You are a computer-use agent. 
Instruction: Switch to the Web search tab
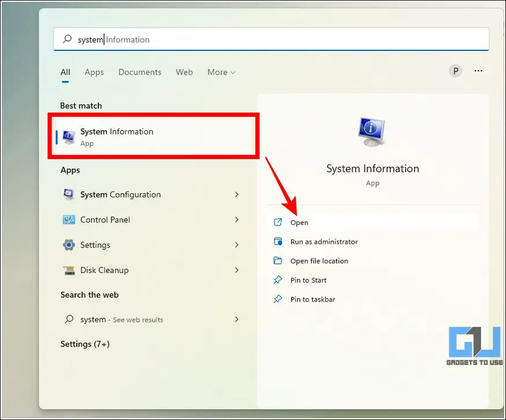184,72
